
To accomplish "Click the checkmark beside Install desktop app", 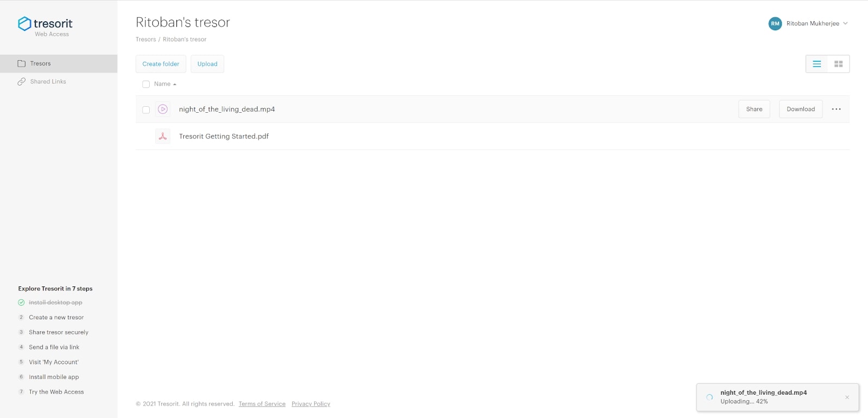I will coord(21,302).
